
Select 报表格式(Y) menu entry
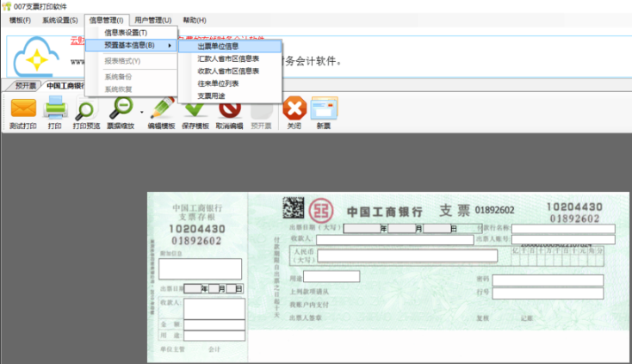(132, 61)
